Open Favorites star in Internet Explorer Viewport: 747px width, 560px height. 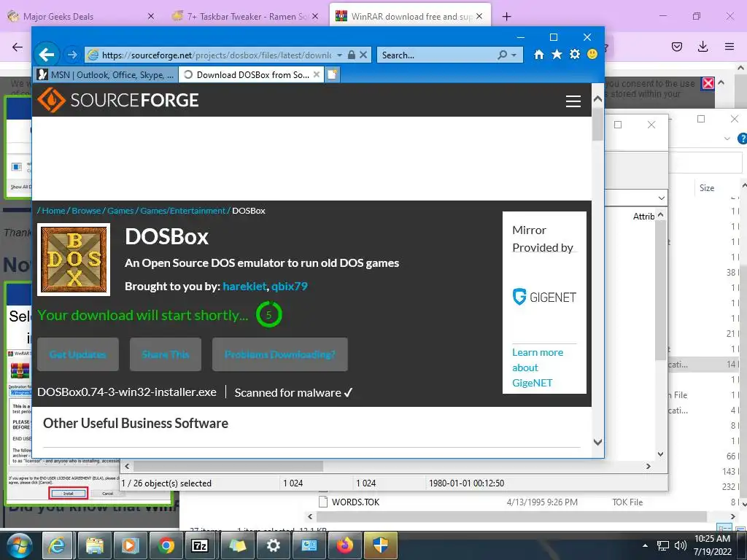557,55
